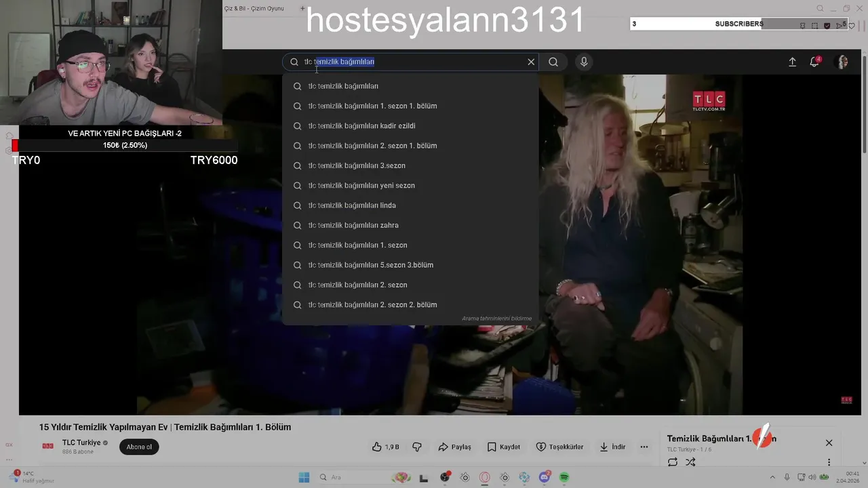The width and height of the screenshot is (868, 488).
Task: Dislike the video with thumbs-down button
Action: (417, 447)
